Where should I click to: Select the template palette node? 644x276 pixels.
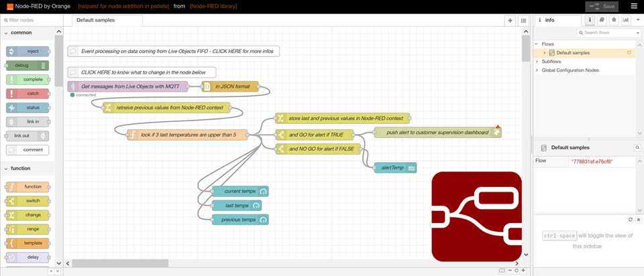point(28,243)
